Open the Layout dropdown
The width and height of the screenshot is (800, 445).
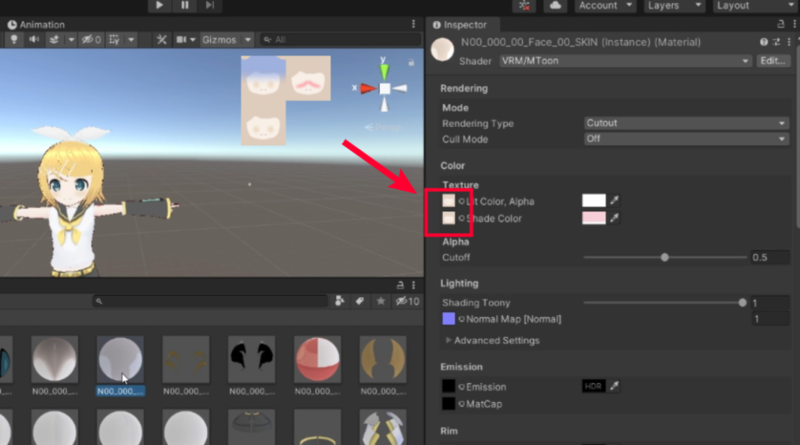tap(756, 5)
